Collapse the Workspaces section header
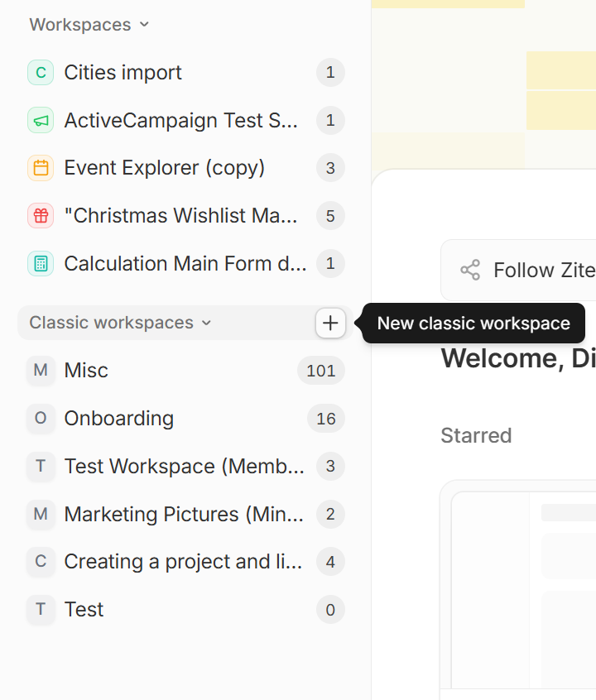 click(89, 25)
